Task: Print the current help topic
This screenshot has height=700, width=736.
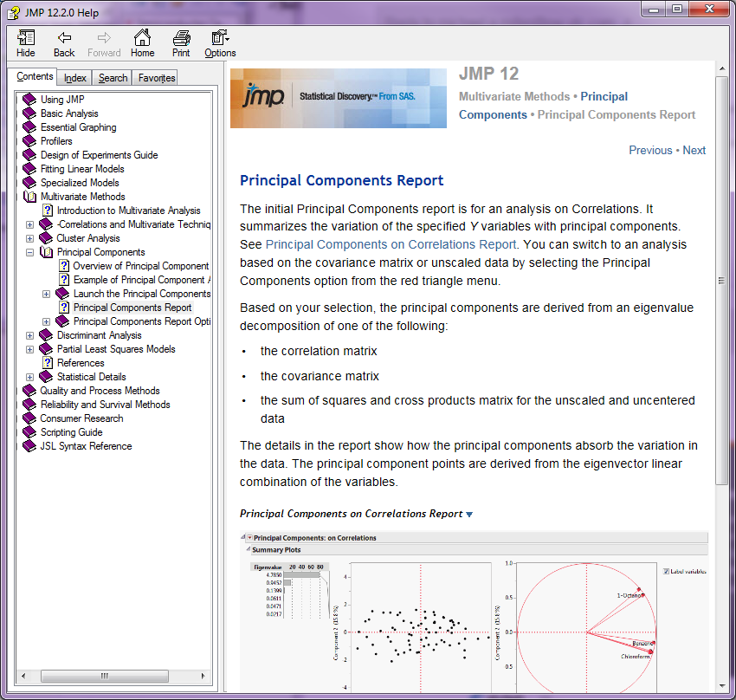Action: pos(181,43)
